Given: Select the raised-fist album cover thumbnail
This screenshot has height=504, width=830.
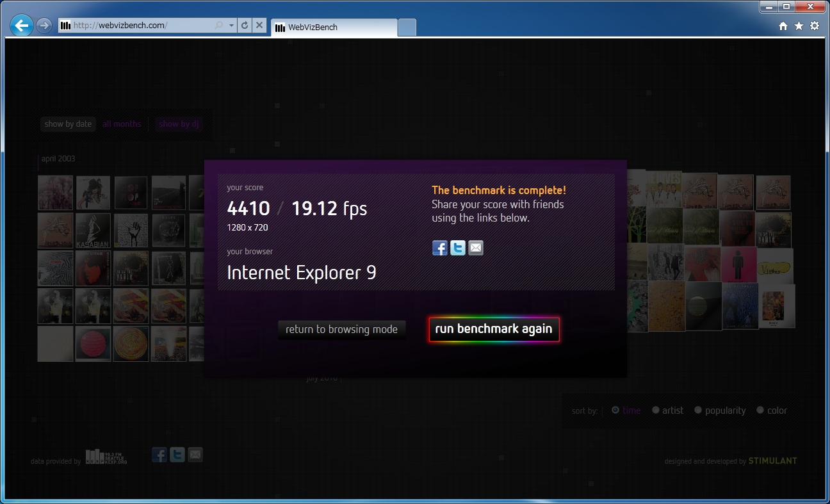Looking at the screenshot, I should click(131, 230).
